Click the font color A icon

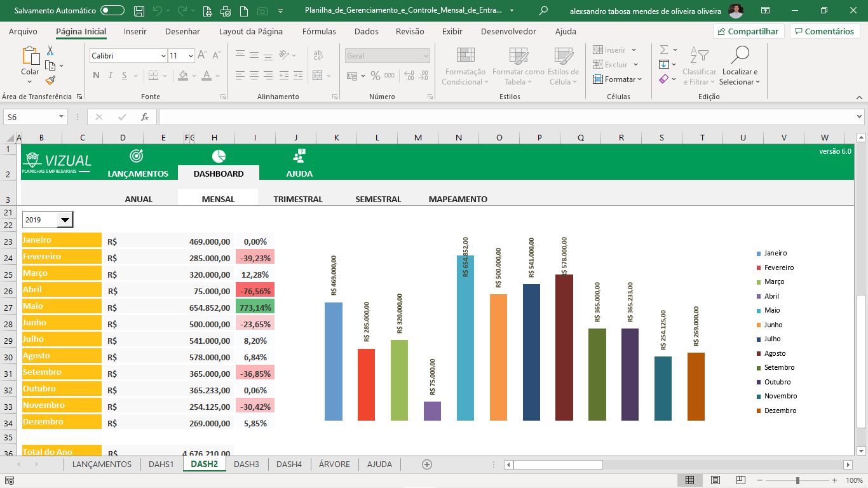click(206, 76)
